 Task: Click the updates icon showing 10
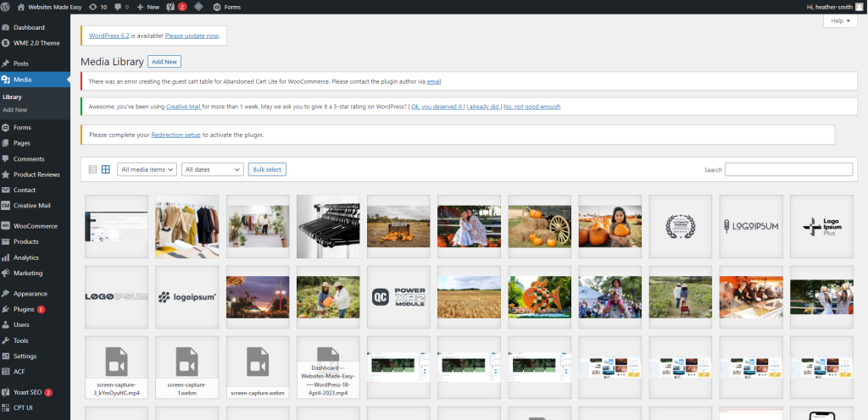point(97,6)
